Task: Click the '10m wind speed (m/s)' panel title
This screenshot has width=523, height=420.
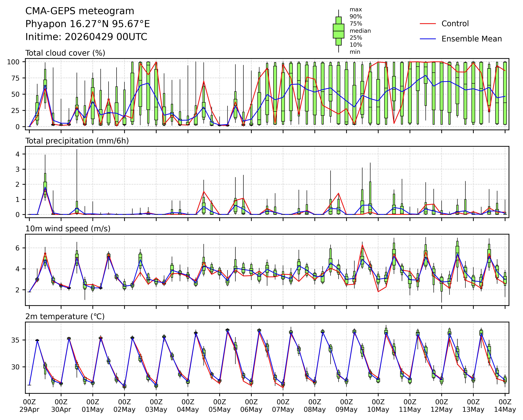Action: pos(68,229)
